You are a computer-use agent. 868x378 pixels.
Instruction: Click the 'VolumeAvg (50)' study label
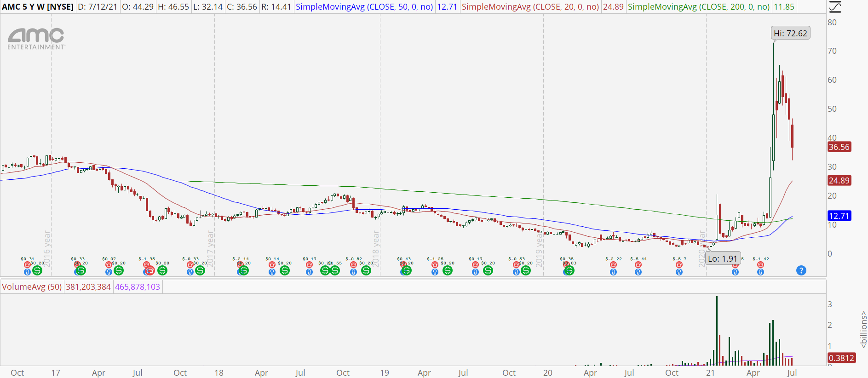coord(32,287)
